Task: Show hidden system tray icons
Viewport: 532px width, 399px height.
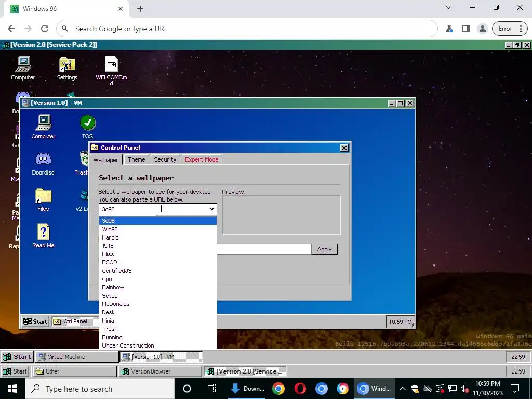Action: click(403, 389)
